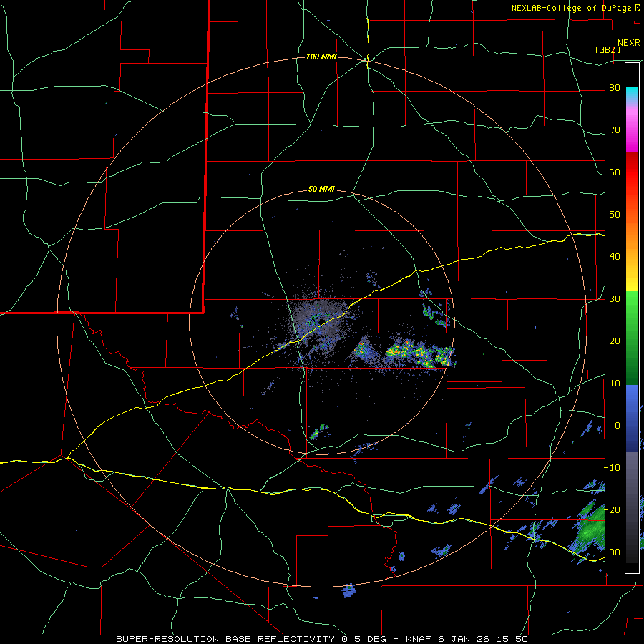644x644 pixels.
Task: Click the -10 dBZ scale value
Action: [613, 467]
